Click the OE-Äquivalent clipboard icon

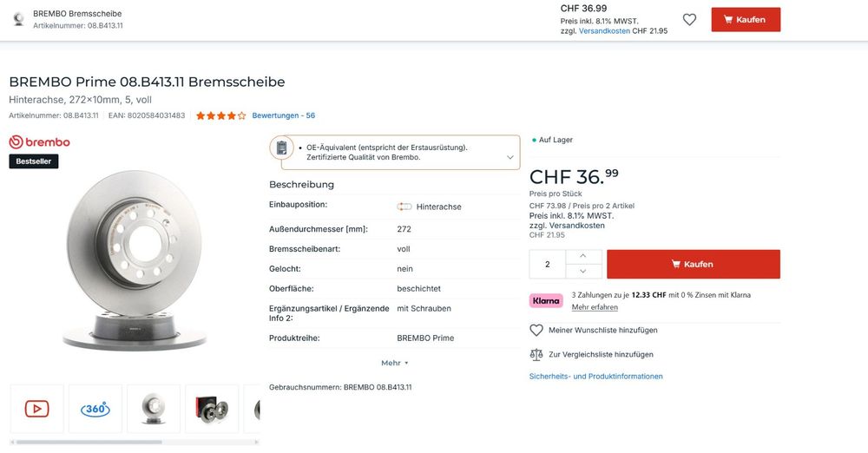point(281,148)
